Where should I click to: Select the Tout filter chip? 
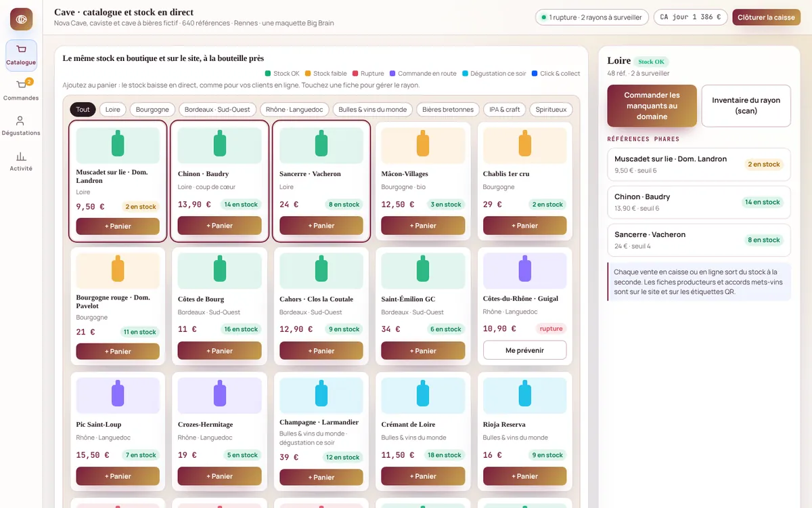point(83,109)
